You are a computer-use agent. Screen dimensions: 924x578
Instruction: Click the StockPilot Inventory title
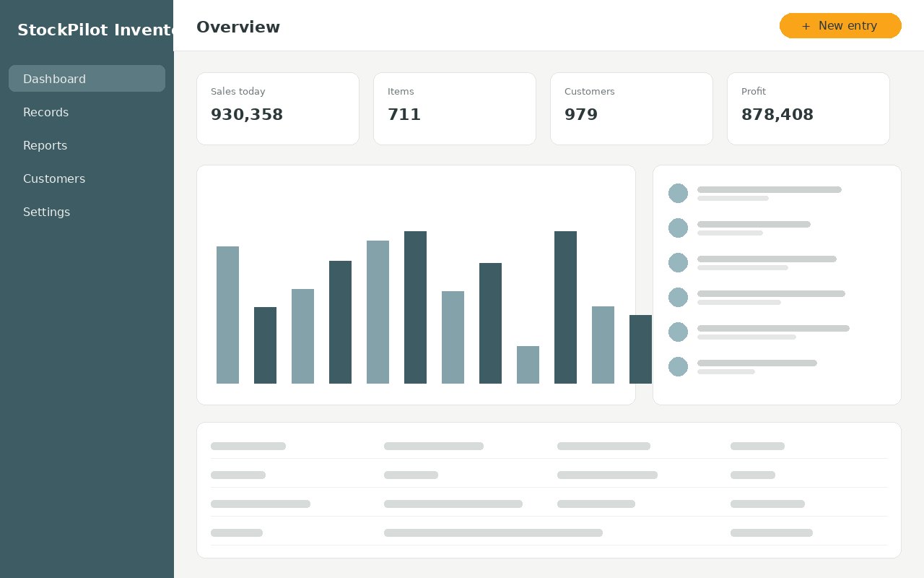point(95,30)
